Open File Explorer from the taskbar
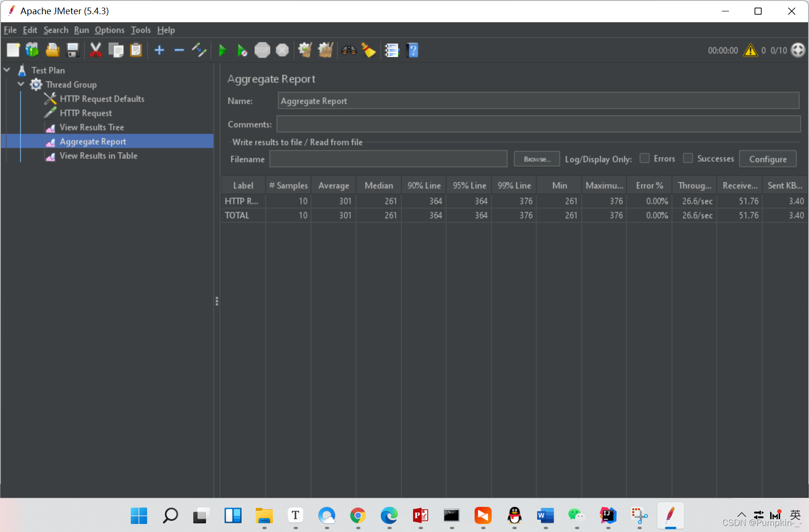Viewport: 809px width, 532px height. click(x=264, y=515)
